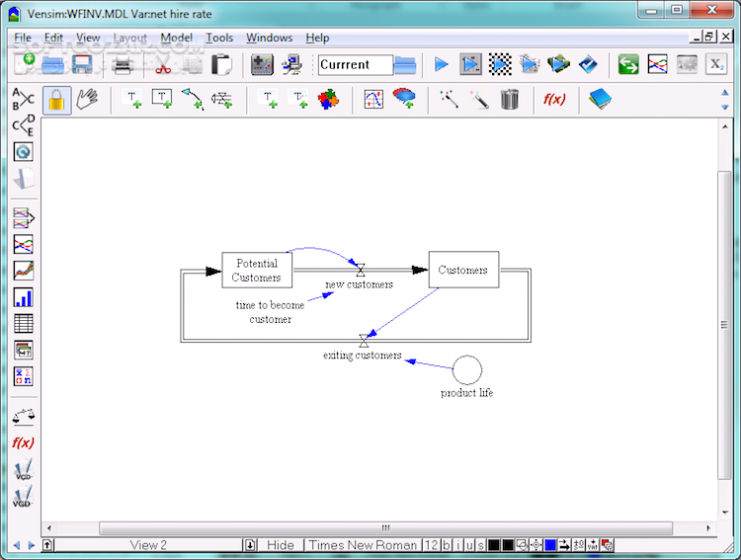Click the sidebar f(x) Equation Check icon
The width and height of the screenshot is (741, 560).
(23, 442)
